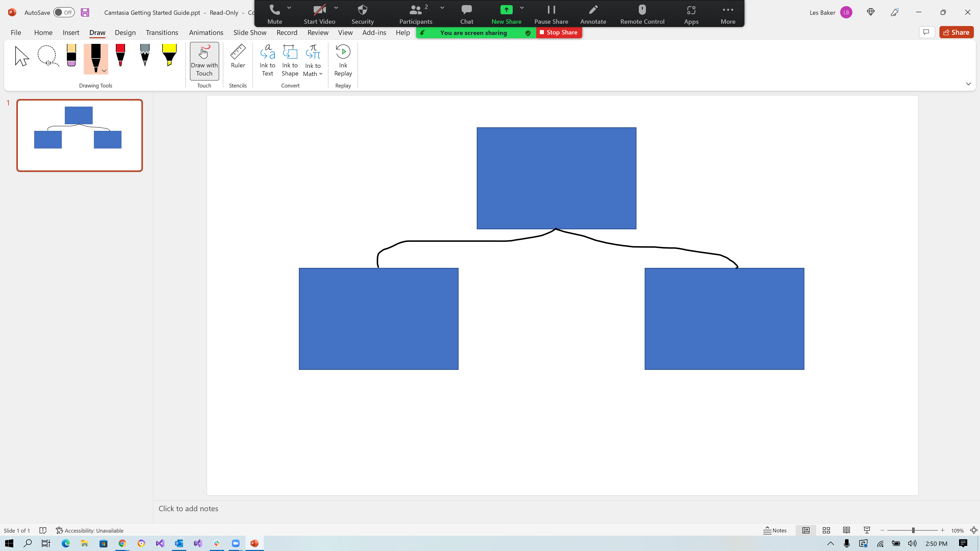
Task: Open the File menu
Action: pyautogui.click(x=16, y=33)
